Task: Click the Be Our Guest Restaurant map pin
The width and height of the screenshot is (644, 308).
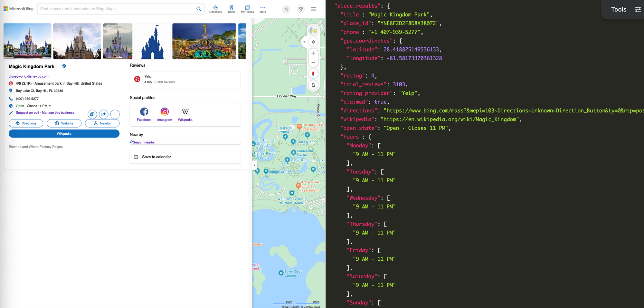Action: coord(299,127)
